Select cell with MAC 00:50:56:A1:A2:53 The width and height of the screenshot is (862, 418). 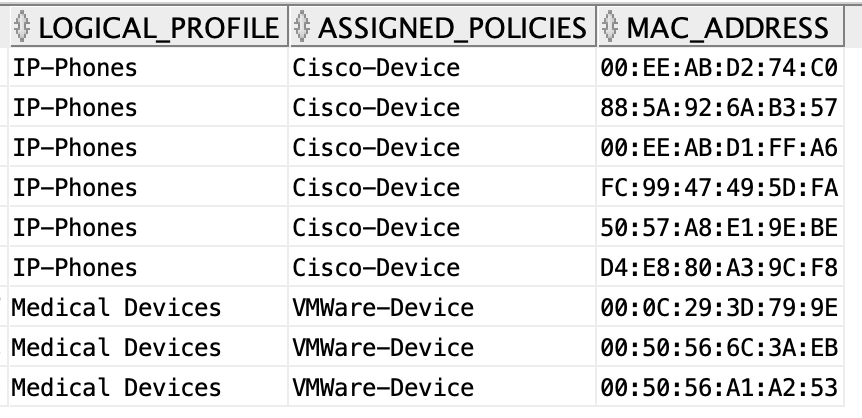(x=720, y=387)
